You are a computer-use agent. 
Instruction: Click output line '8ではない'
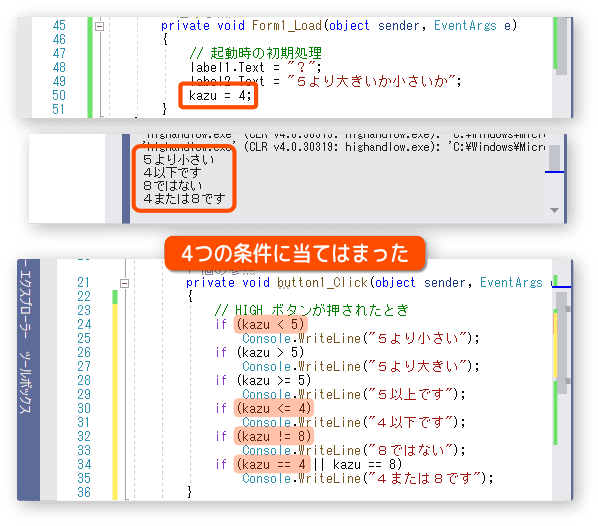pos(172,185)
